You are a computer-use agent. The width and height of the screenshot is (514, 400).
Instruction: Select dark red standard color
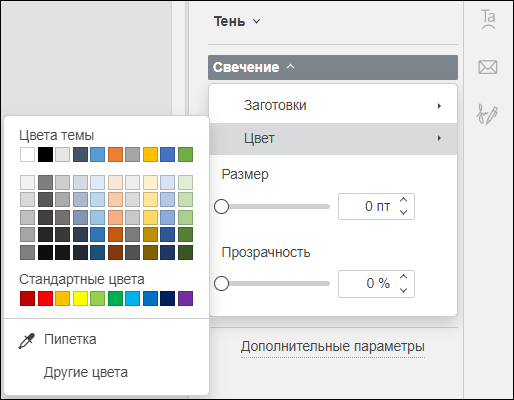(x=27, y=298)
